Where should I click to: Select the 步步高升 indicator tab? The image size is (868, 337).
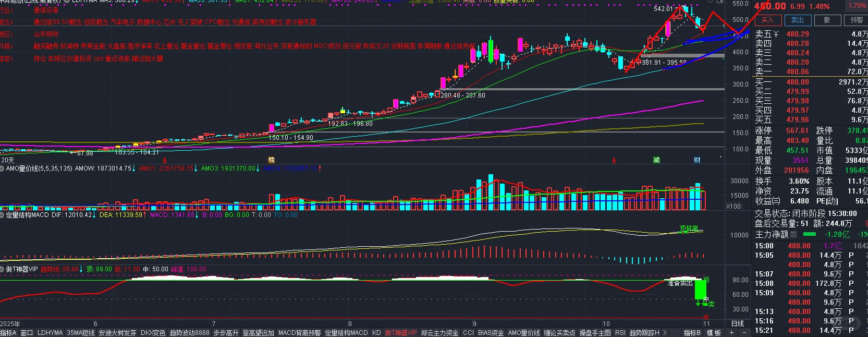pyautogui.click(x=226, y=333)
